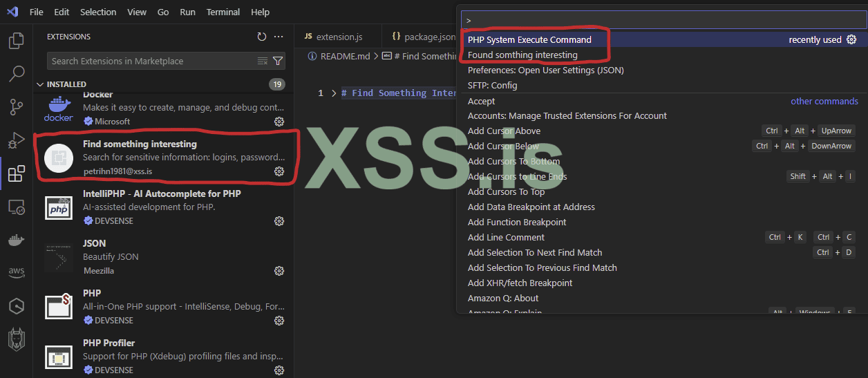Image resolution: width=868 pixels, height=378 pixels.
Task: Open the Snyk dog icon view
Action: 17,339
